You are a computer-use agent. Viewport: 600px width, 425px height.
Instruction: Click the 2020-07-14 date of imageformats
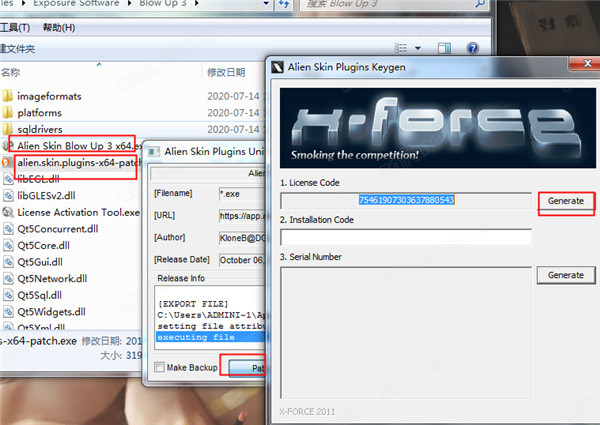[233, 96]
